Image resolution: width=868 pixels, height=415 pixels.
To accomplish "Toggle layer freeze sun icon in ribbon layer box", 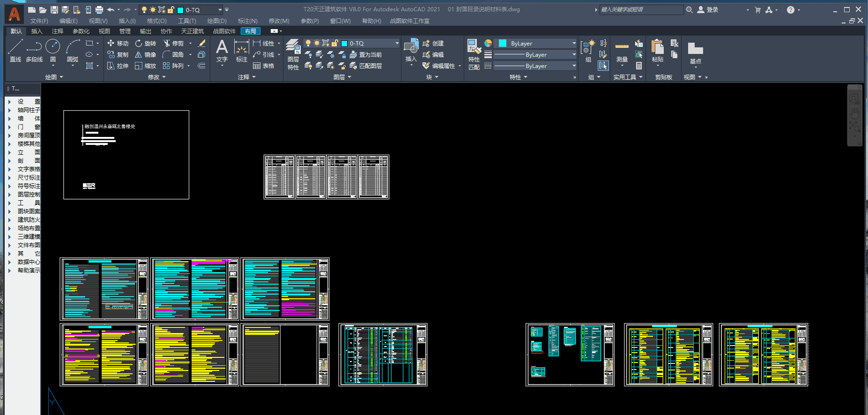I will (317, 43).
